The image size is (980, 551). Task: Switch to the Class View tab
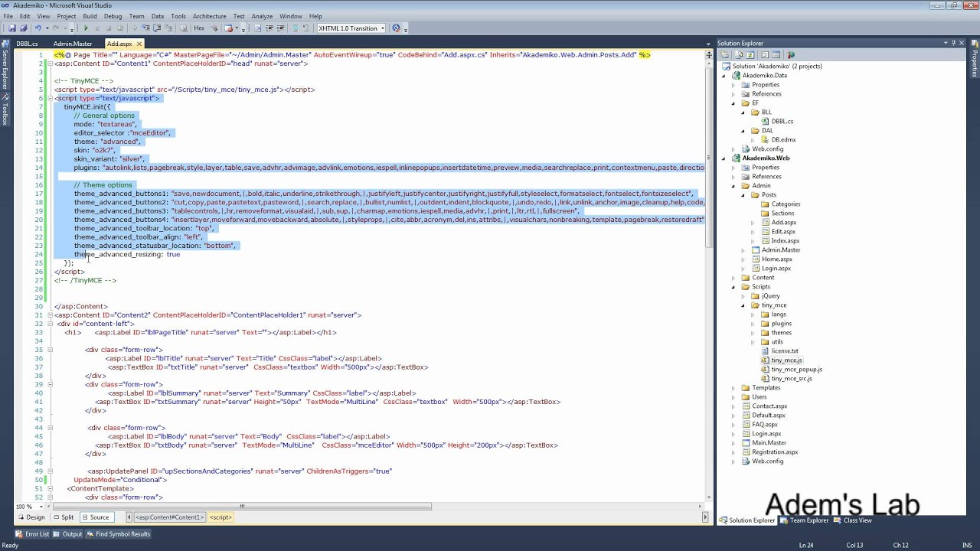pos(853,520)
